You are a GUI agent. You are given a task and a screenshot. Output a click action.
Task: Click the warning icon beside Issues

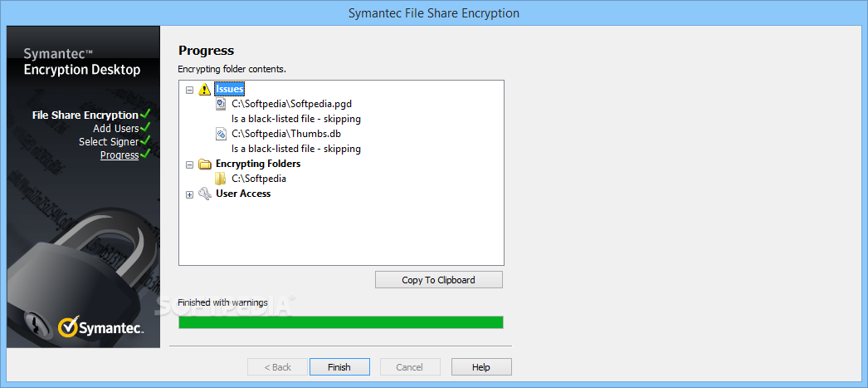(x=205, y=89)
